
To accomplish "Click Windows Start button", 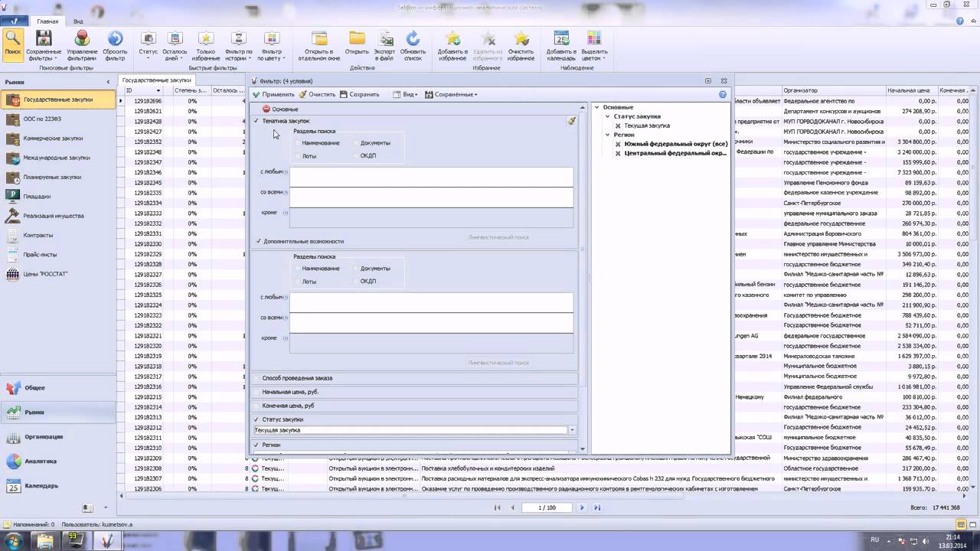I will [13, 540].
